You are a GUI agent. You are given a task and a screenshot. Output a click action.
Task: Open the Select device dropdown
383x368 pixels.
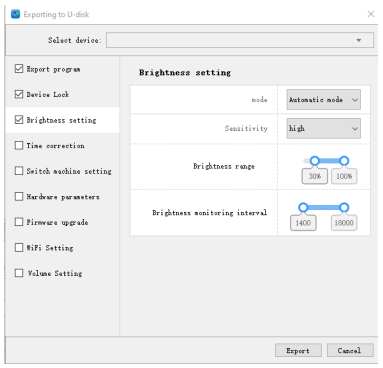click(x=240, y=40)
